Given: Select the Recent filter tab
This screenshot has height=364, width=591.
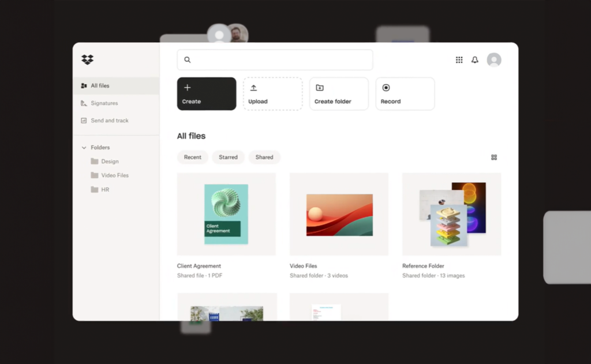Looking at the screenshot, I should 193,157.
